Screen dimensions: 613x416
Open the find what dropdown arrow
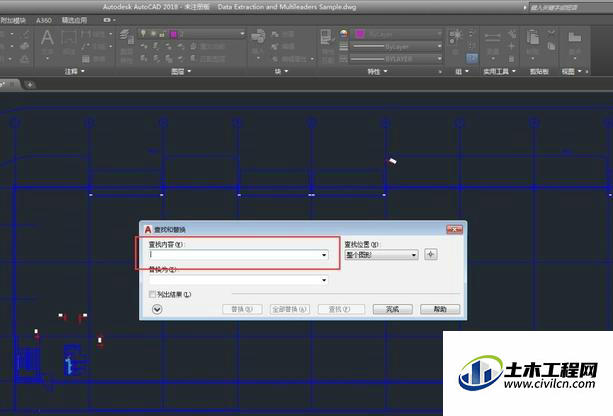click(324, 255)
